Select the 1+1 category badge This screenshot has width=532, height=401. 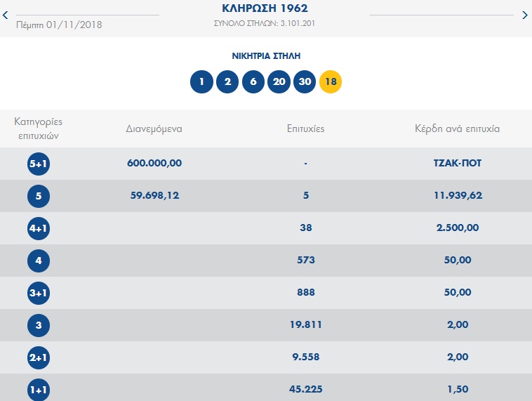[39, 390]
